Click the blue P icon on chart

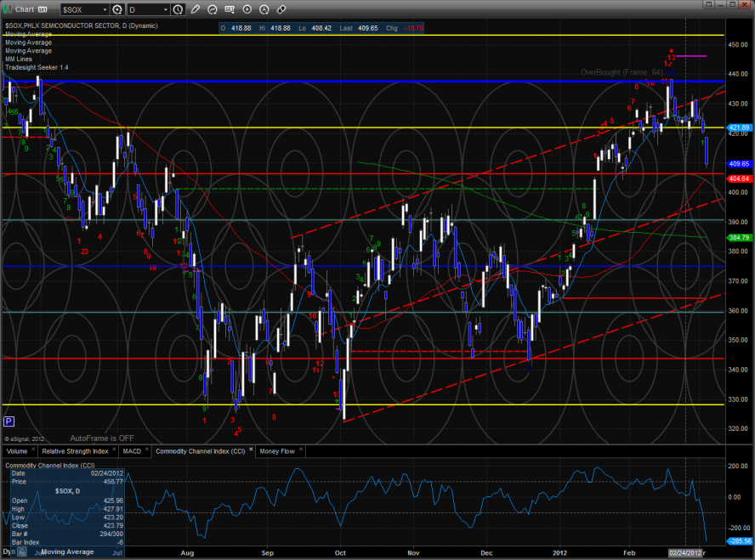coord(9,421)
